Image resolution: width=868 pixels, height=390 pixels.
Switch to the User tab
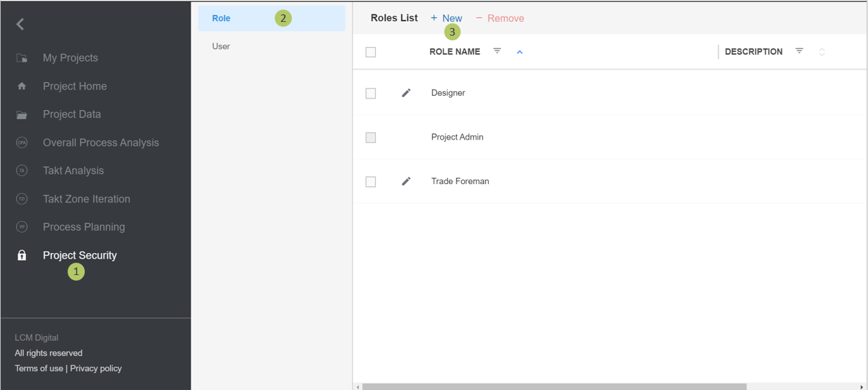(221, 47)
